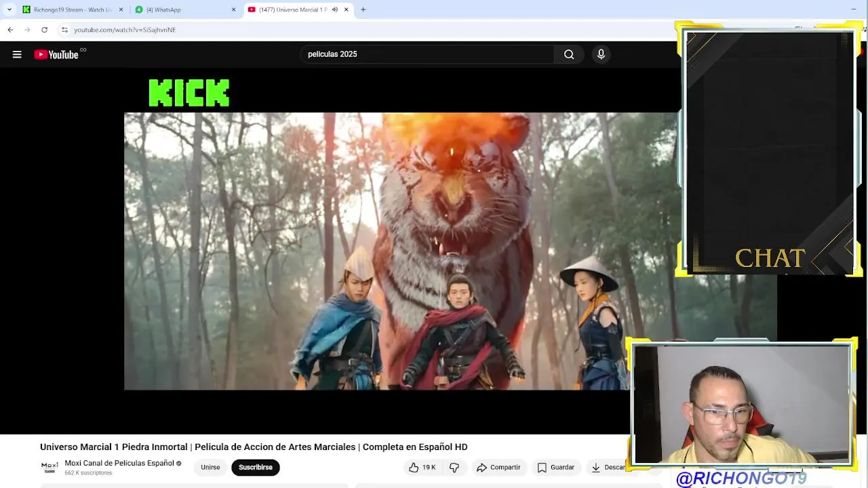Reload the page with the refresh icon
Screen dimensions: 868x488
tap(44, 30)
